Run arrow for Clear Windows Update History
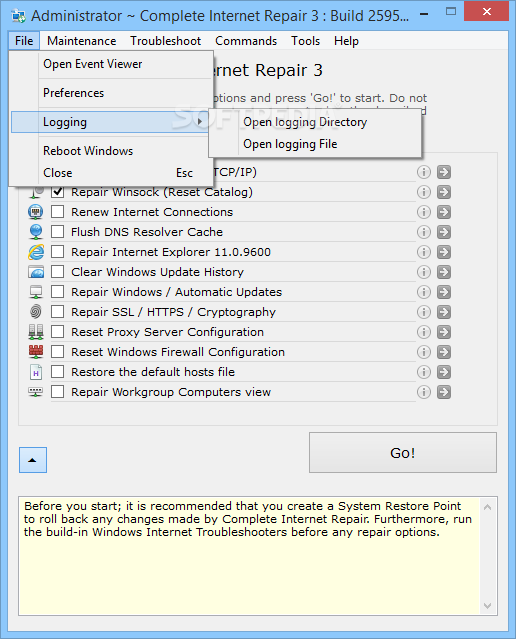This screenshot has height=639, width=516. (444, 272)
